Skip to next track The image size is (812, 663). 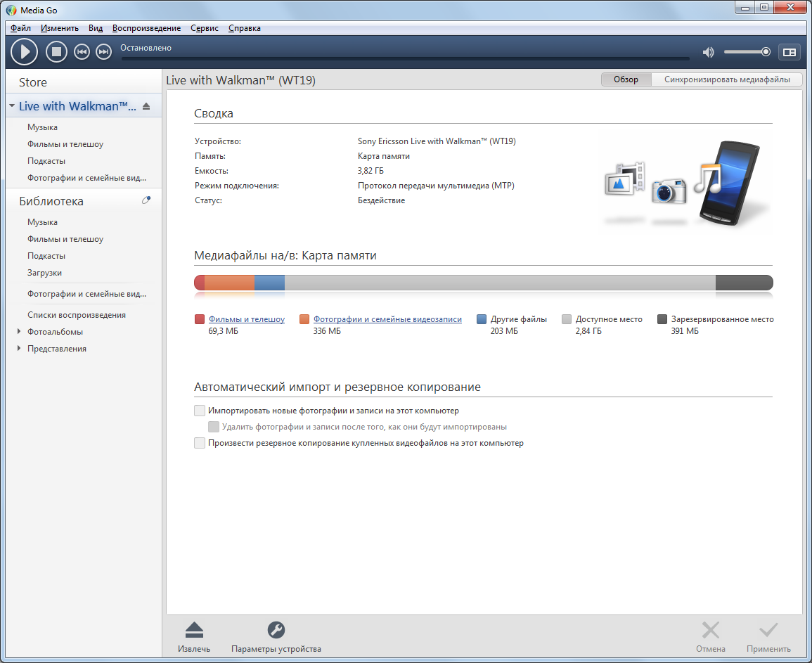[x=103, y=51]
